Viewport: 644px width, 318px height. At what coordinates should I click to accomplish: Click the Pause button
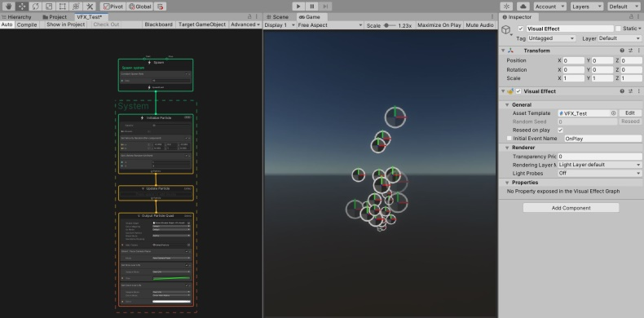[x=311, y=7]
